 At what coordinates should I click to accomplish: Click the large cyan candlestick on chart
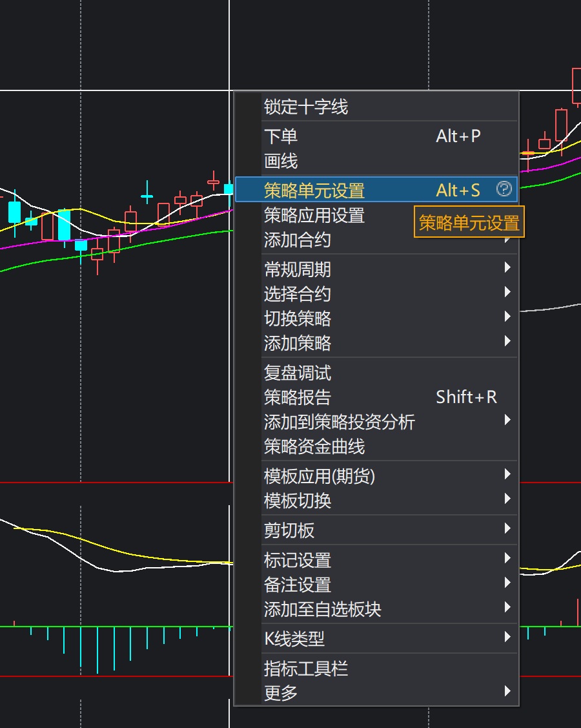[64, 225]
